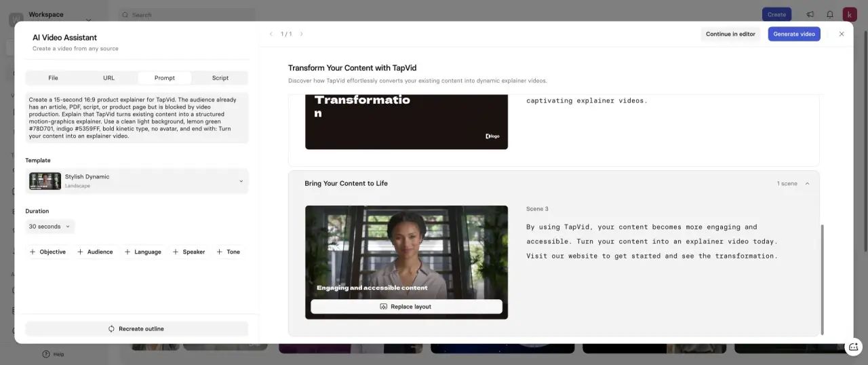
Task: Click the outline vertical scrollbar
Action: click(822, 279)
